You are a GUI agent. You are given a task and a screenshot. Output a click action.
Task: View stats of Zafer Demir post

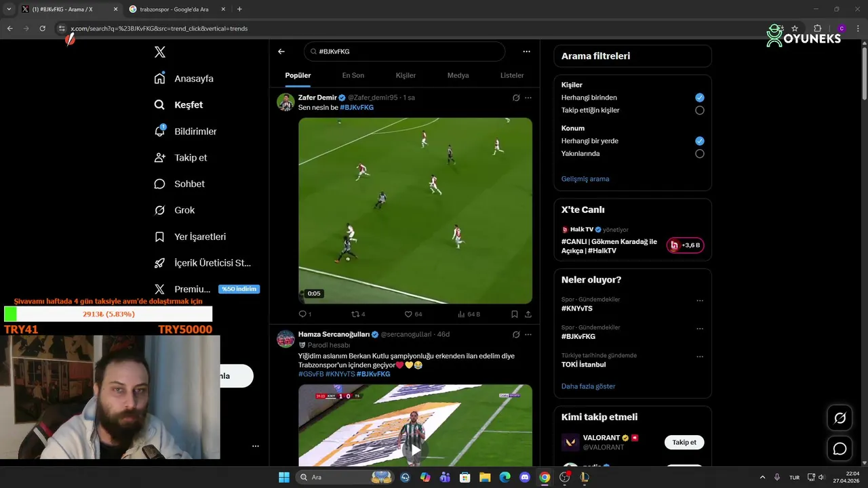(x=469, y=314)
